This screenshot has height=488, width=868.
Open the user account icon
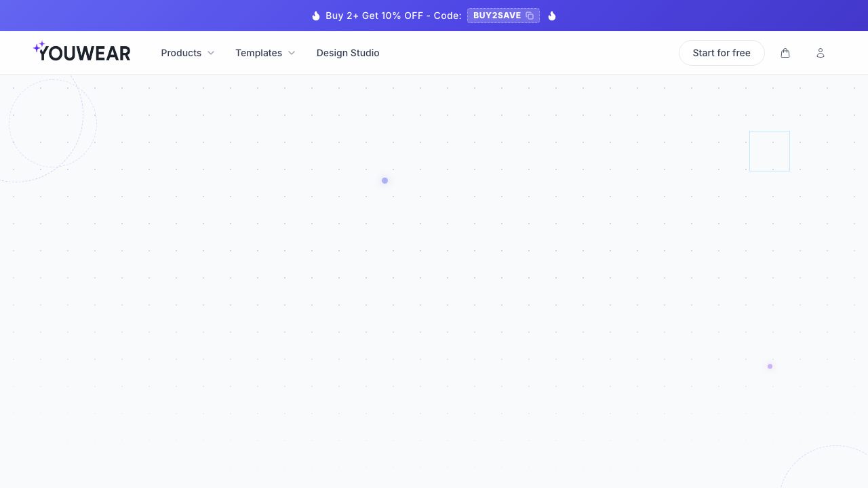(x=821, y=53)
